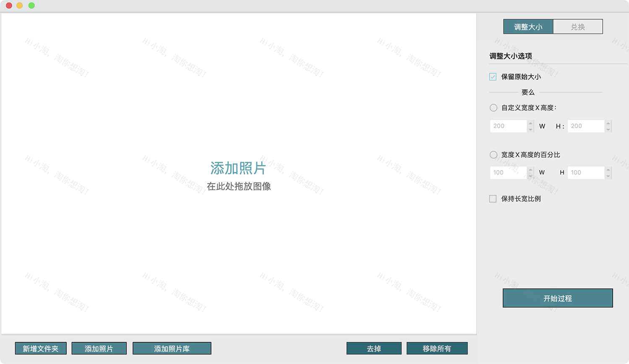Select the 调整大小 tab
This screenshot has height=364, width=629.
tap(528, 26)
